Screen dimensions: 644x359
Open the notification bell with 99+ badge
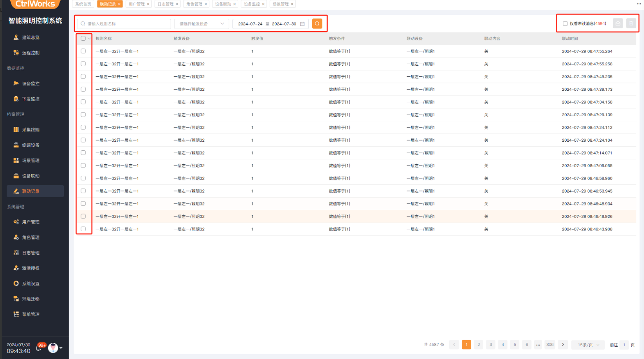click(38, 348)
